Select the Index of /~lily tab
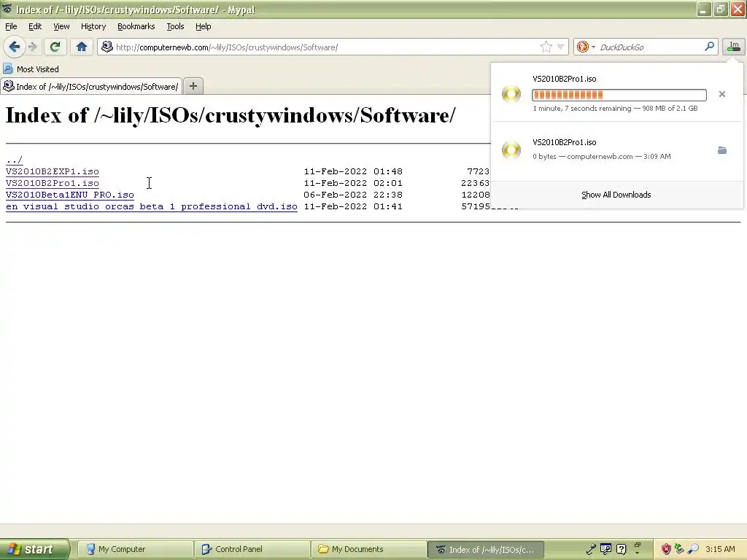Image resolution: width=747 pixels, height=560 pixels. click(x=91, y=87)
